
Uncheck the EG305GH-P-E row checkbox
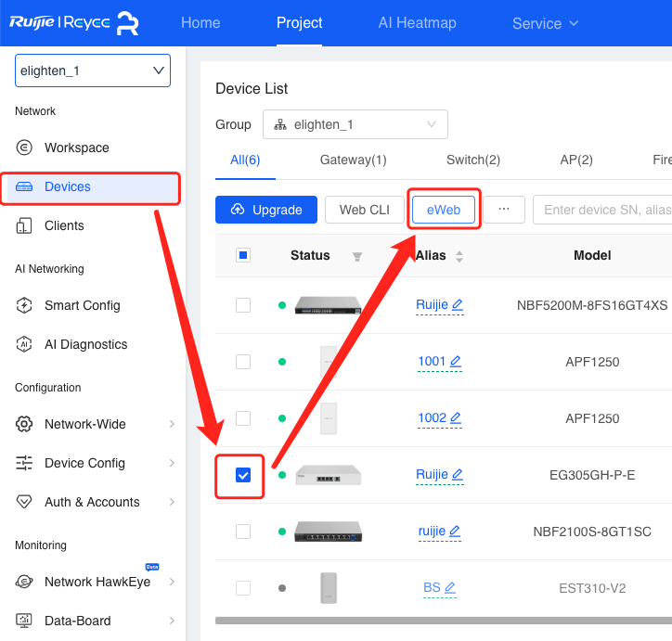click(243, 475)
